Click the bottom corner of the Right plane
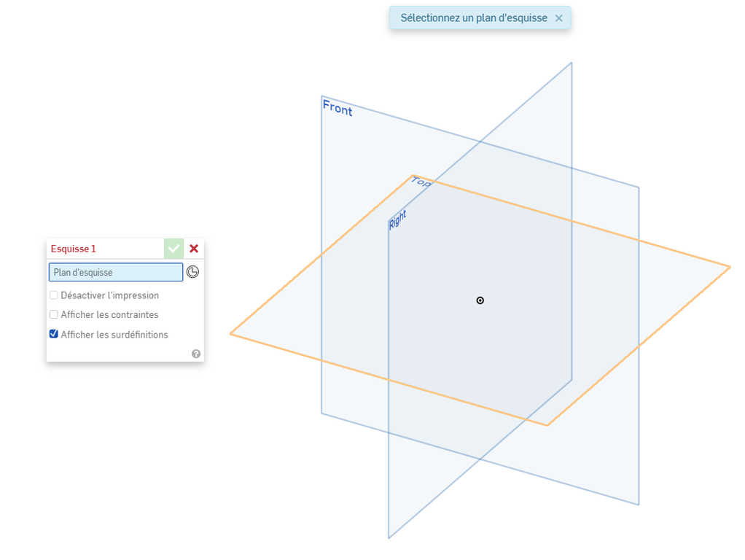Image resolution: width=745 pixels, height=560 pixels. 389,537
